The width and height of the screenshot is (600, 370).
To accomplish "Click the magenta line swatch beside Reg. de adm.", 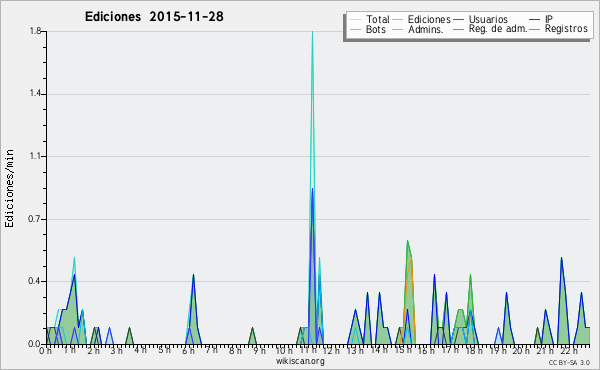I will 458,29.
